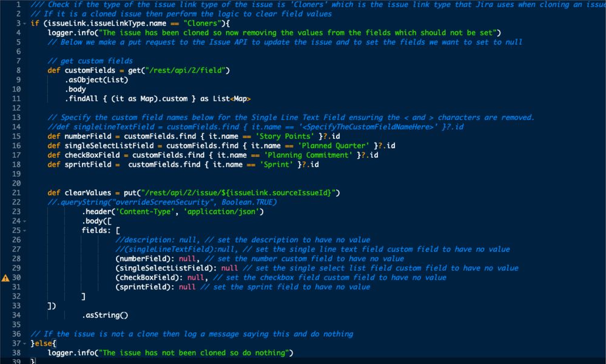Click the "// get custom fields" comment
The width and height of the screenshot is (606, 364).
(90, 61)
